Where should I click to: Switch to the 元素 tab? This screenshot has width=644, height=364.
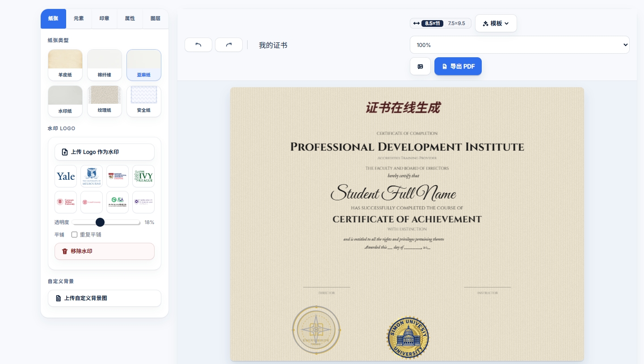(79, 18)
